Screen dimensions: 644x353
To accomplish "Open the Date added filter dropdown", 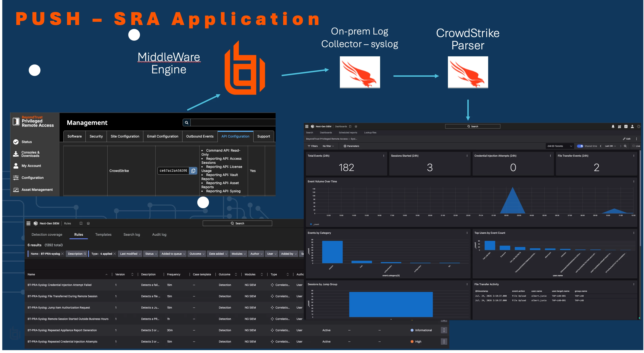I will tap(218, 254).
